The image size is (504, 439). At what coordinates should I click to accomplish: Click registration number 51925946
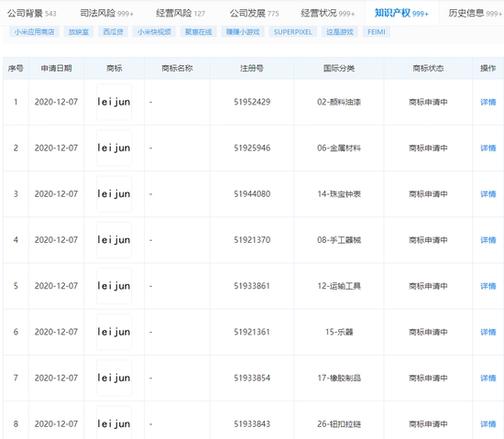tap(252, 148)
